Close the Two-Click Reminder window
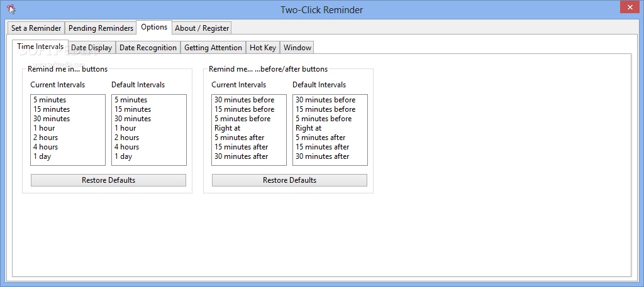 click(x=630, y=7)
